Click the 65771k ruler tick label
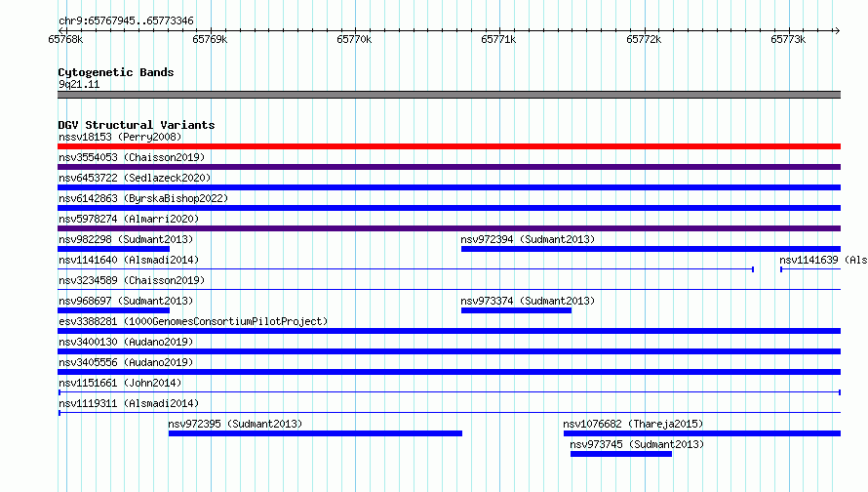 coord(498,39)
